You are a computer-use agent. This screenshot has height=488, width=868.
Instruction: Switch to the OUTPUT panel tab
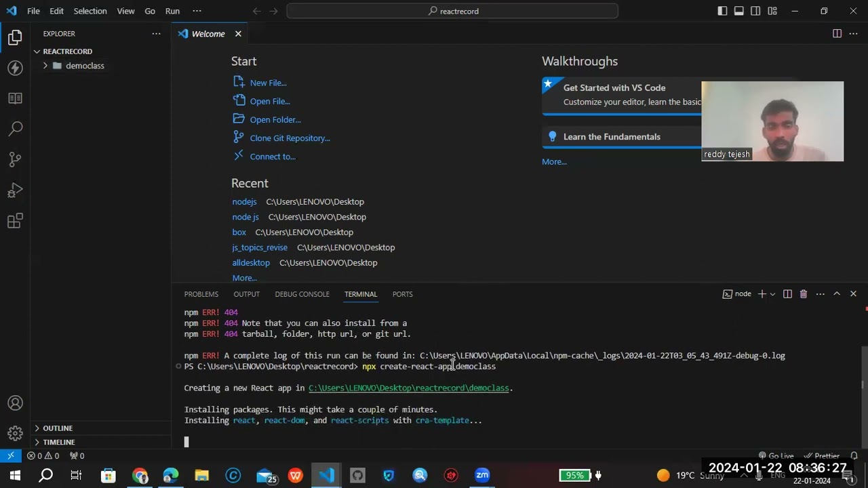coord(247,294)
